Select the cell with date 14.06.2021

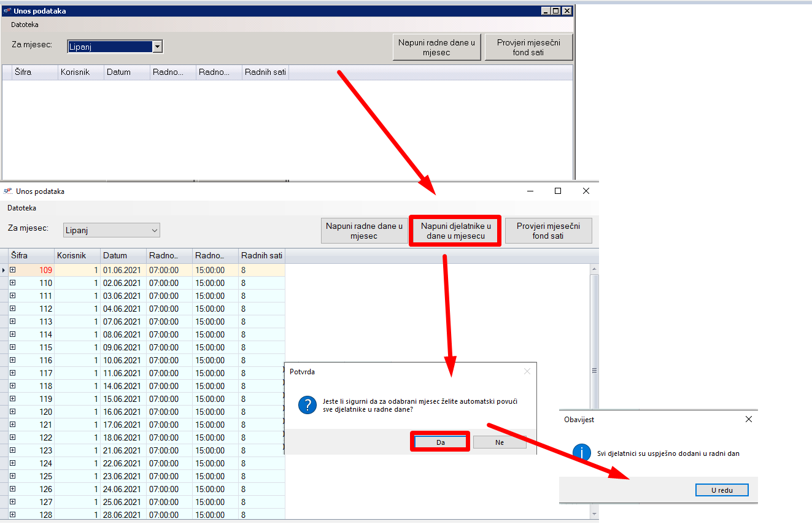(x=123, y=386)
